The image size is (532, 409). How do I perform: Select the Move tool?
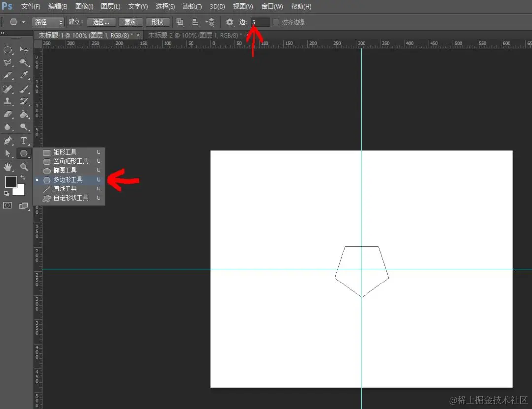[24, 50]
